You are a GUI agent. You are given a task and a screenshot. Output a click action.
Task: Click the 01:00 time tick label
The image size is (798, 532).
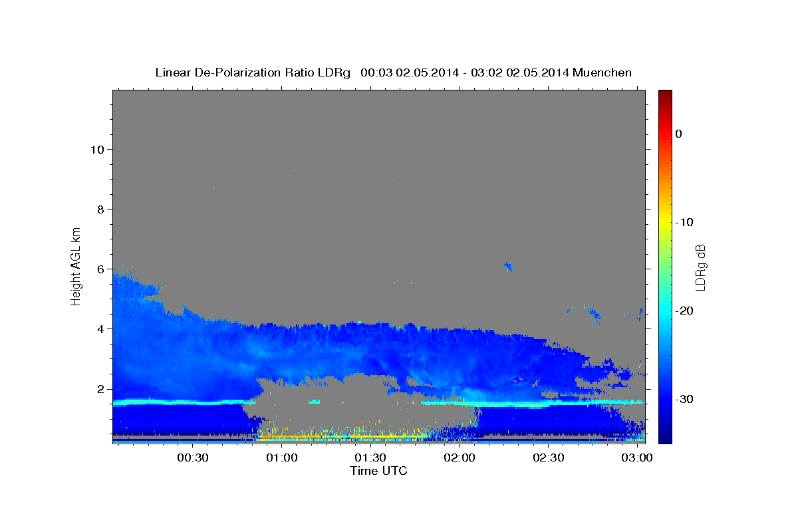[282, 458]
